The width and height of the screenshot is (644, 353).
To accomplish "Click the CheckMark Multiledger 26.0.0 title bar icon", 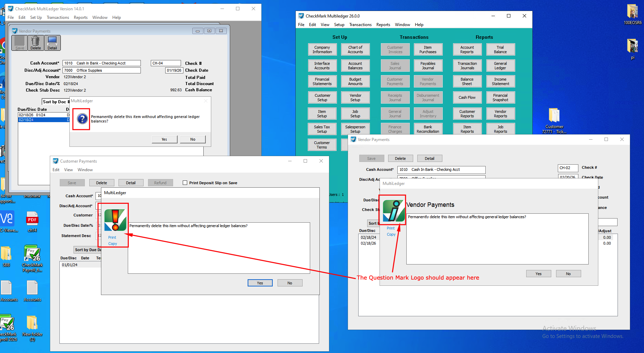I will coord(301,16).
